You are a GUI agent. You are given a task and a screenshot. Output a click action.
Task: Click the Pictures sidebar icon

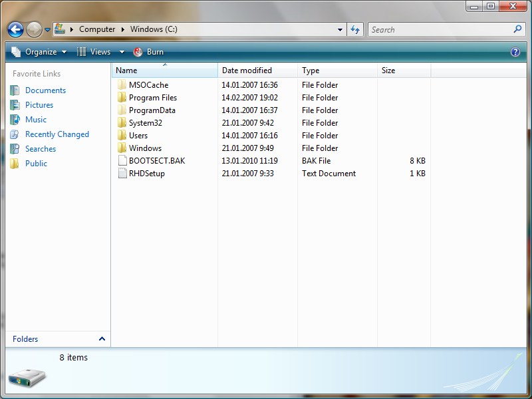15,105
